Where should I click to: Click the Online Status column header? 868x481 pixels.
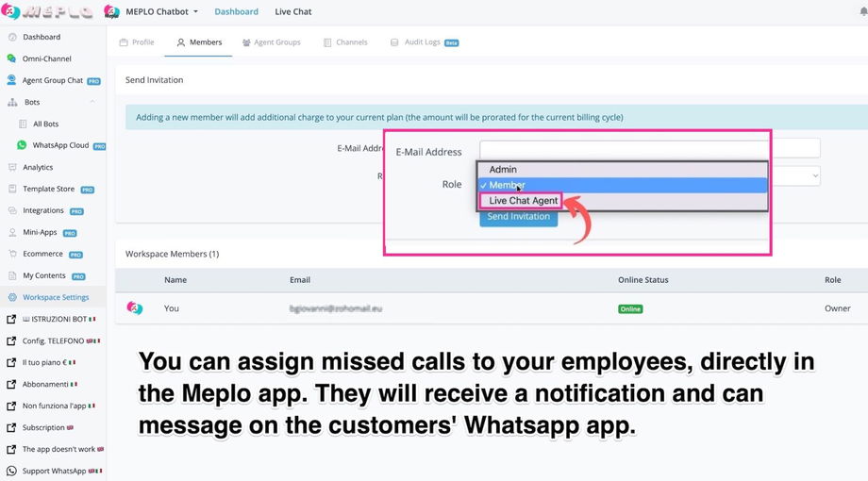(x=643, y=280)
